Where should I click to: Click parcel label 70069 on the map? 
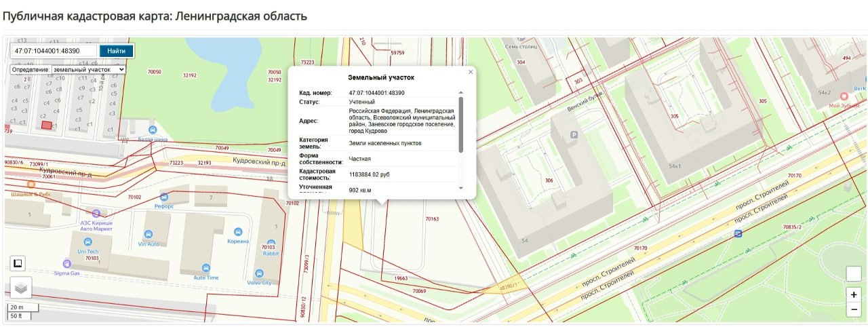419,291
